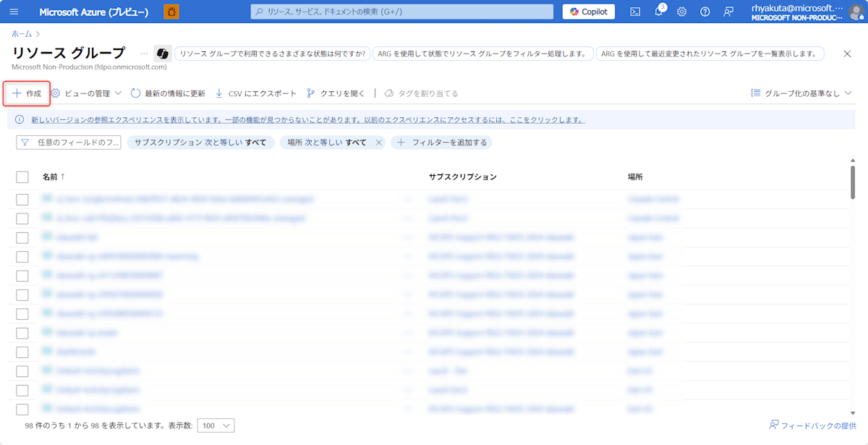Image resolution: width=868 pixels, height=445 pixels.
Task: Click suggestion listing recently changed resource groups
Action: point(710,54)
